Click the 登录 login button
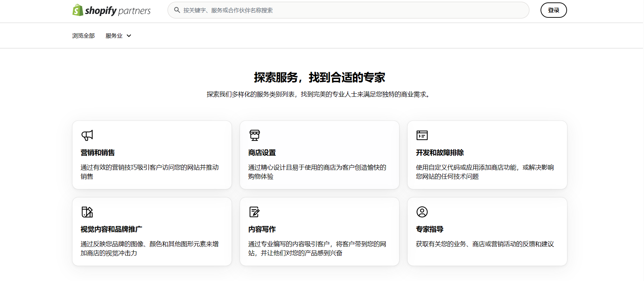The width and height of the screenshot is (644, 281). [x=553, y=10]
